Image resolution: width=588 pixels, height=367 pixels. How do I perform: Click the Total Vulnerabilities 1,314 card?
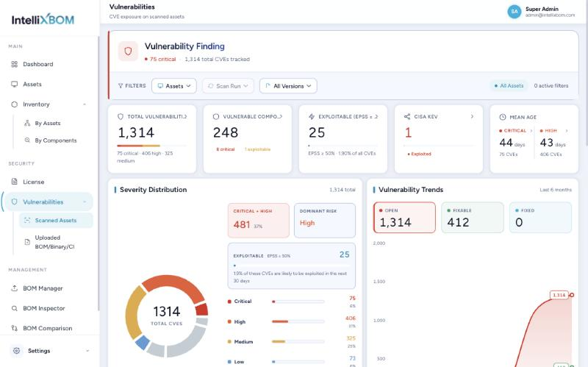[x=152, y=139]
